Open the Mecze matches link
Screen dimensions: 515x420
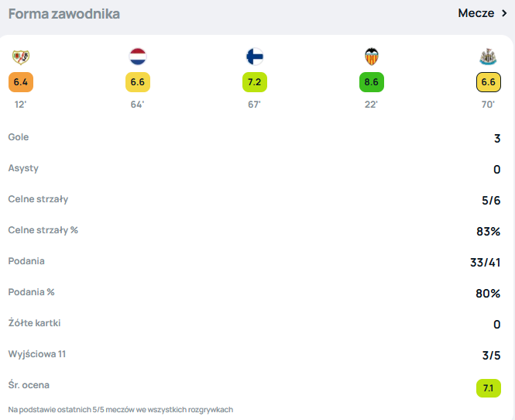pyautogui.click(x=476, y=13)
